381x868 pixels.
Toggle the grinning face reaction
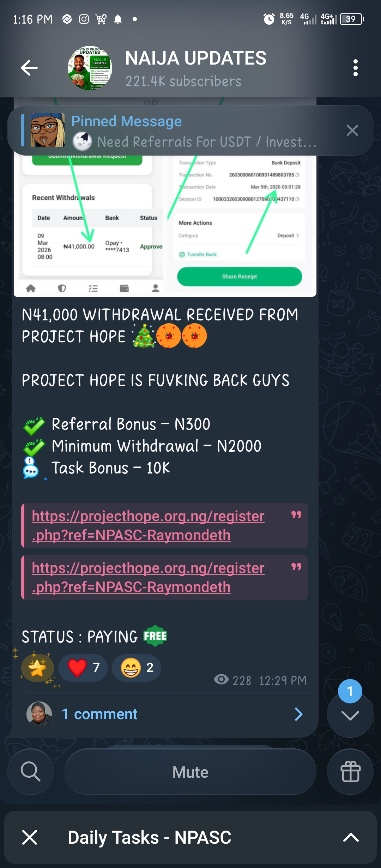(x=137, y=668)
